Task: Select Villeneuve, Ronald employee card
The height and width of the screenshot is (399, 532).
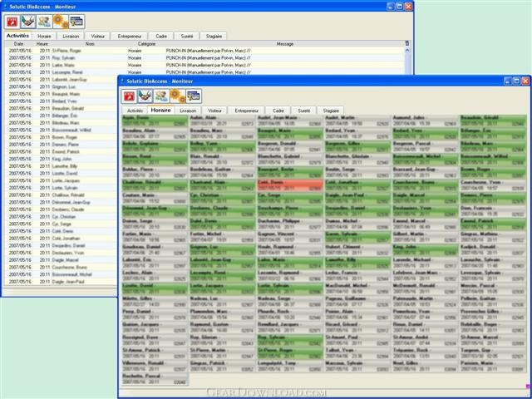Action: click(x=155, y=366)
